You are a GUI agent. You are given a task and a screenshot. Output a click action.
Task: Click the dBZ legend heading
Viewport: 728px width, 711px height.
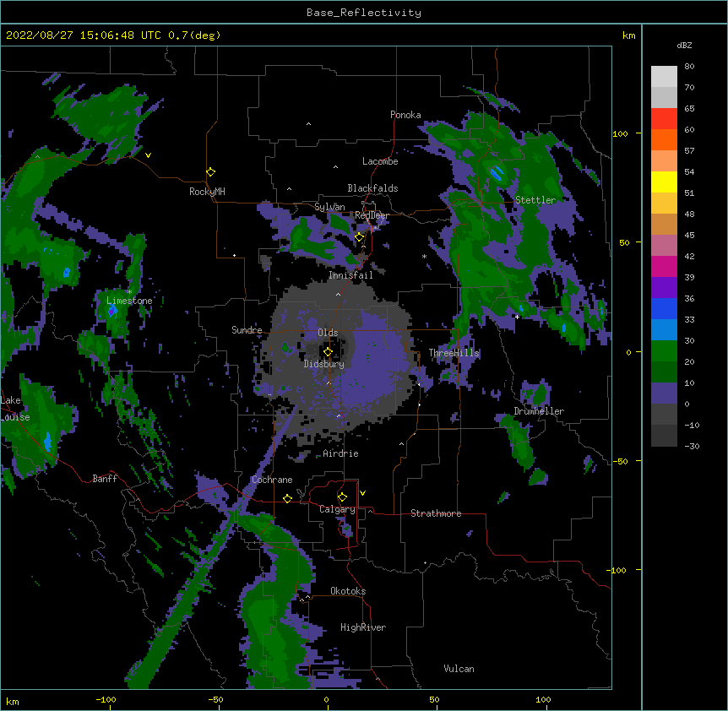[x=684, y=45]
